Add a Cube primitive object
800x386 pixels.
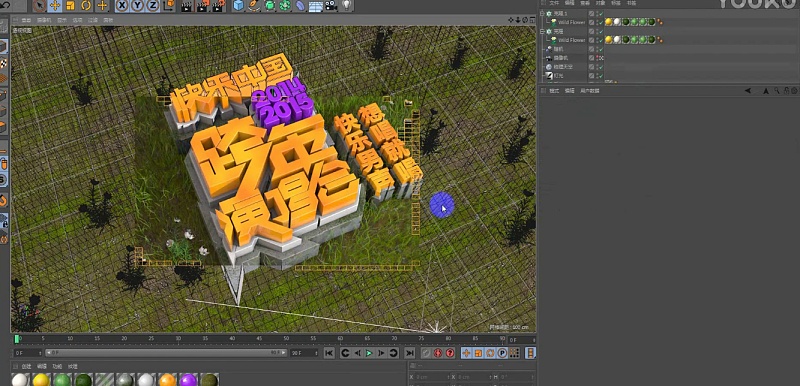click(238, 6)
